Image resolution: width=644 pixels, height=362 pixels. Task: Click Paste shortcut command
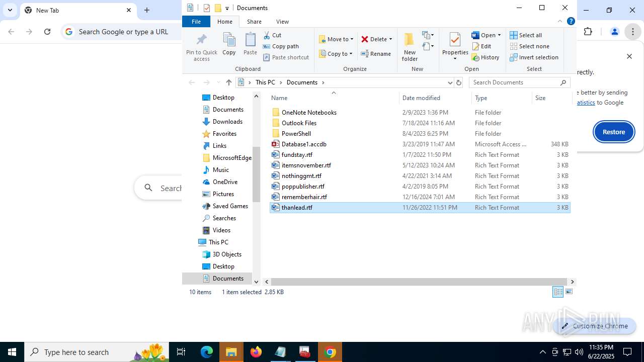click(286, 57)
